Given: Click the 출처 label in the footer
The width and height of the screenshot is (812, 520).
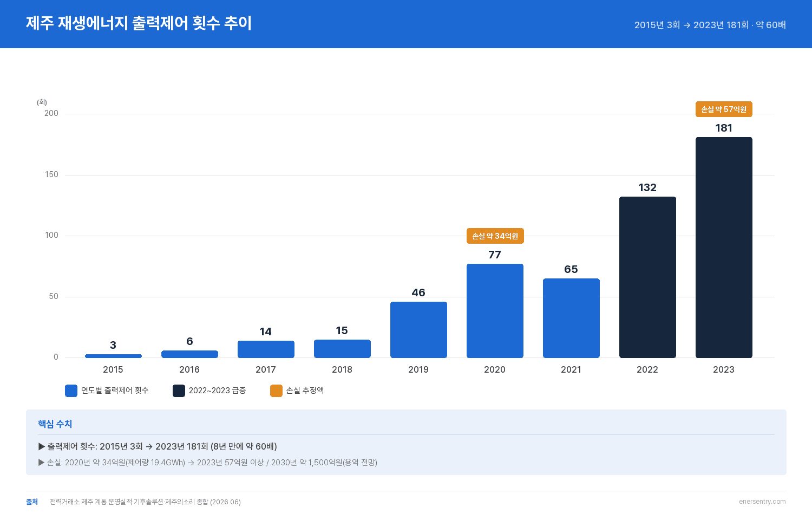Looking at the screenshot, I should (x=32, y=502).
